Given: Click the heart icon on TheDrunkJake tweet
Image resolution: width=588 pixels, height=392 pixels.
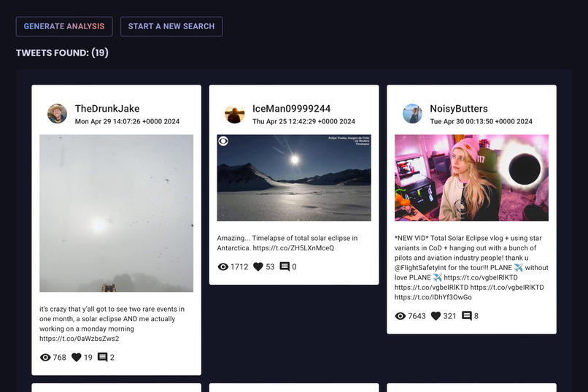Looking at the screenshot, I should (76, 358).
